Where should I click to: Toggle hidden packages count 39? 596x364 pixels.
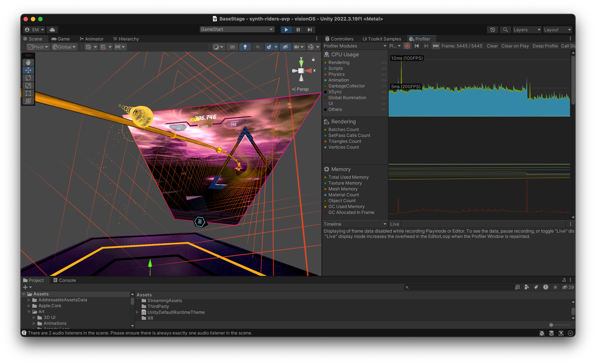(568, 287)
